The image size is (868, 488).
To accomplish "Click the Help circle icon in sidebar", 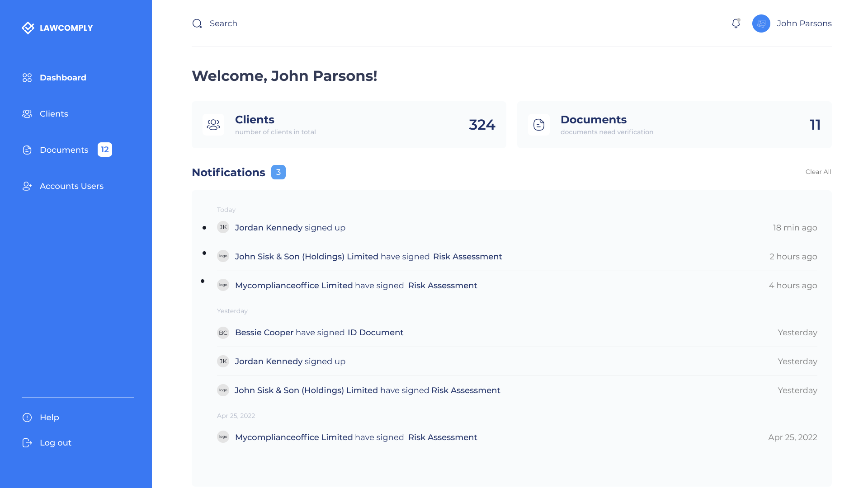I will [27, 418].
